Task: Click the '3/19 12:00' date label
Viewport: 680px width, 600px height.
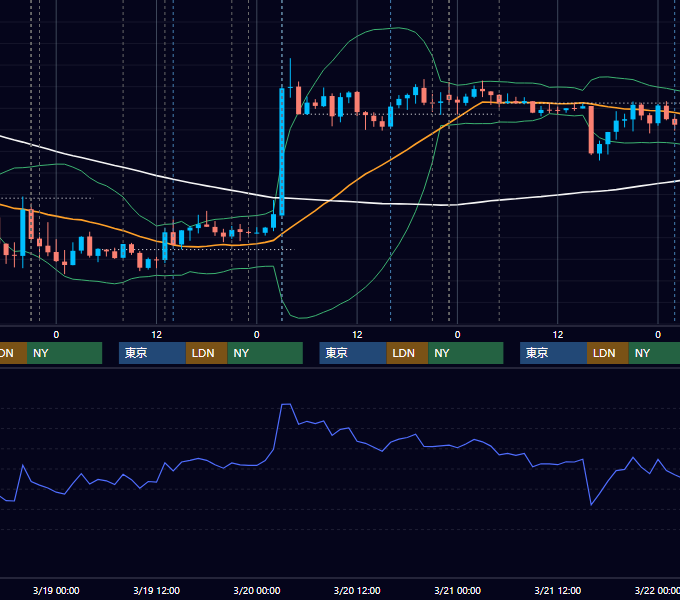Action: (156, 590)
